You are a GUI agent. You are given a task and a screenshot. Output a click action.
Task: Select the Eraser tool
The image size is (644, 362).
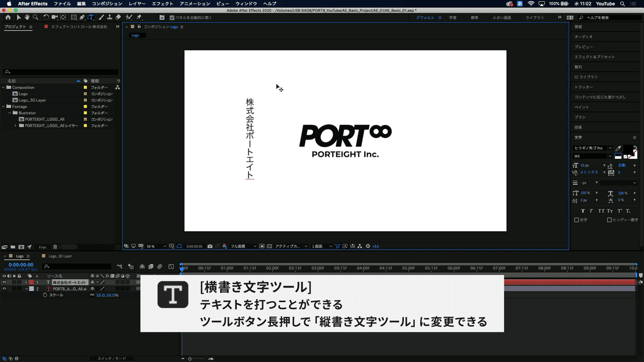click(x=118, y=17)
